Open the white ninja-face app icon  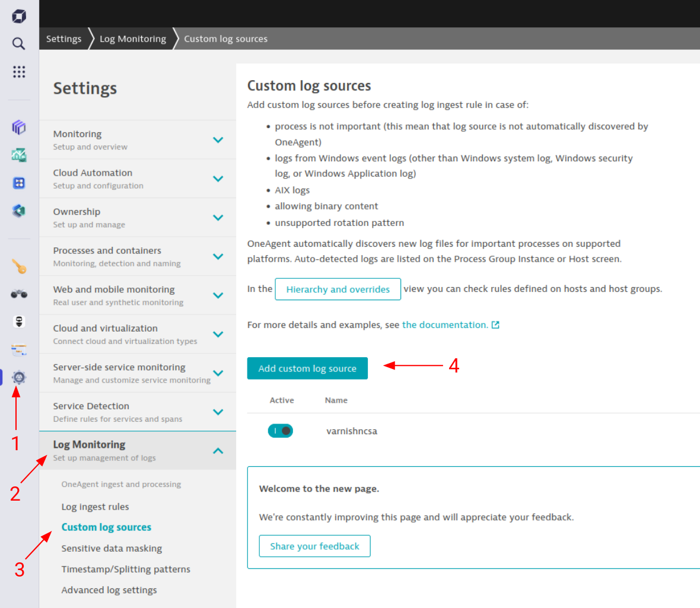click(19, 321)
